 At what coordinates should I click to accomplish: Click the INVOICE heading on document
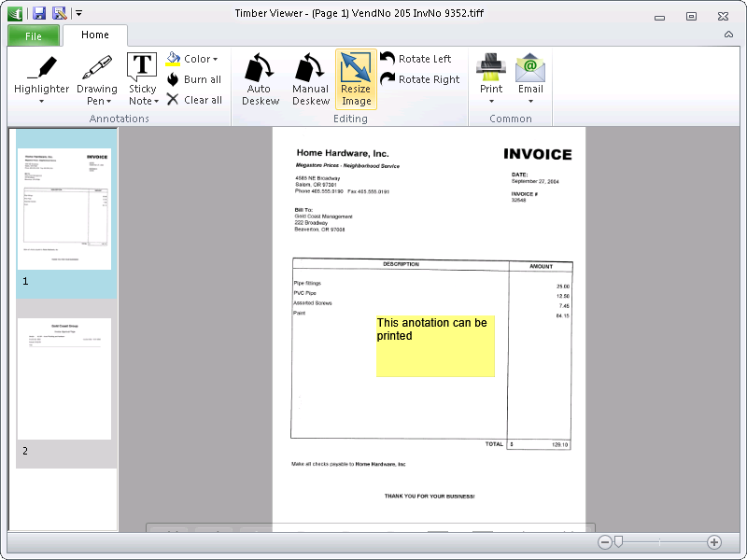tap(538, 154)
